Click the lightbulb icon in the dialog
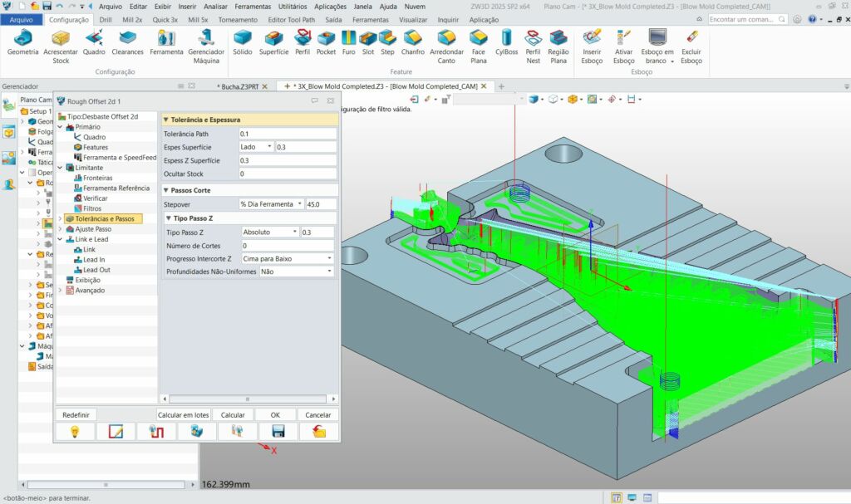Viewport: 851px width, 504px height. point(75,432)
